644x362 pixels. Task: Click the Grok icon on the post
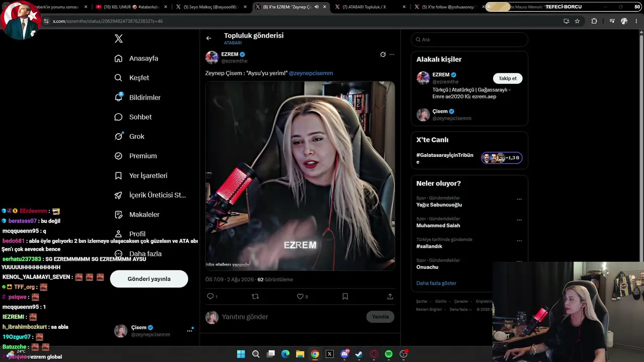(x=383, y=54)
